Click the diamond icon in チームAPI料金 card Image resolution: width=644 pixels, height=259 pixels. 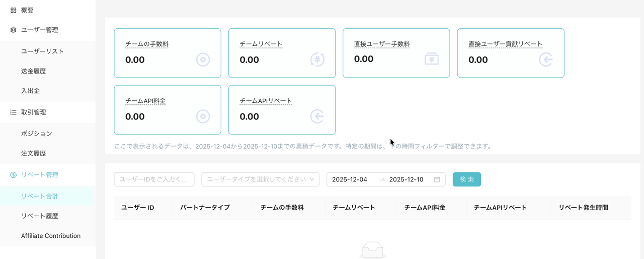(203, 117)
